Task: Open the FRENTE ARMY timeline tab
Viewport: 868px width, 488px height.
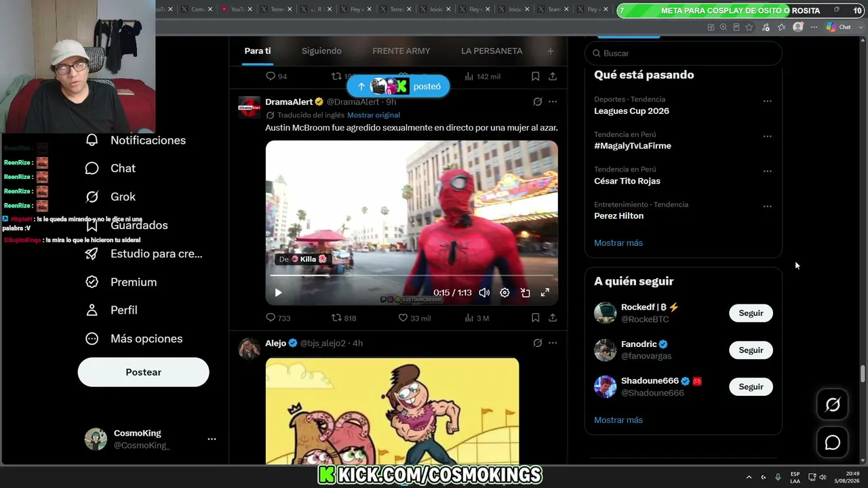Action: pyautogui.click(x=401, y=51)
